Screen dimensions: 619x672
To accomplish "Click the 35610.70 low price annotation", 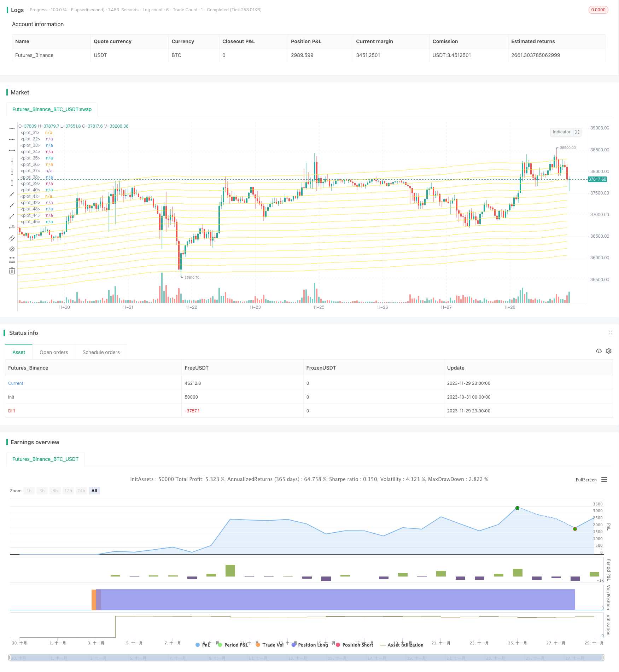I will pyautogui.click(x=192, y=277).
